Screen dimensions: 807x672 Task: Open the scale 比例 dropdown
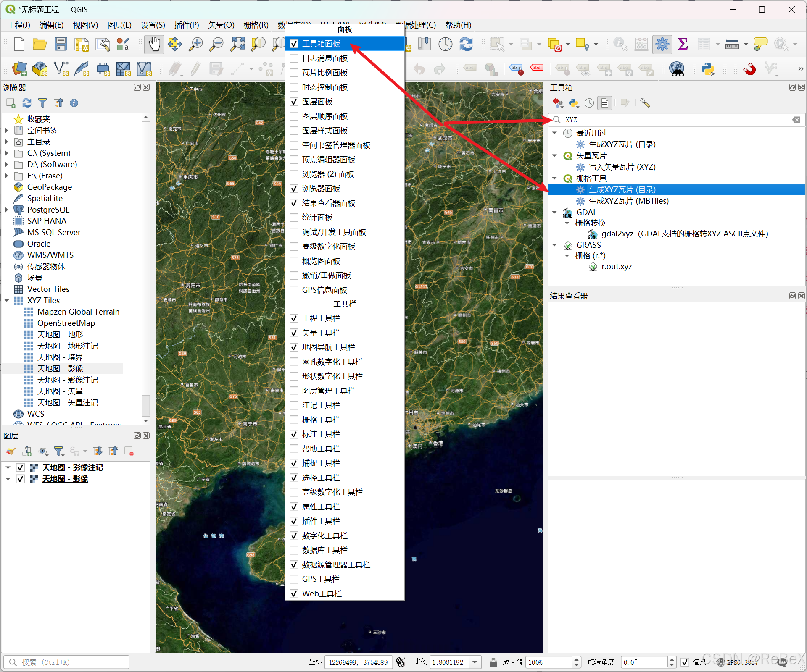(x=475, y=662)
